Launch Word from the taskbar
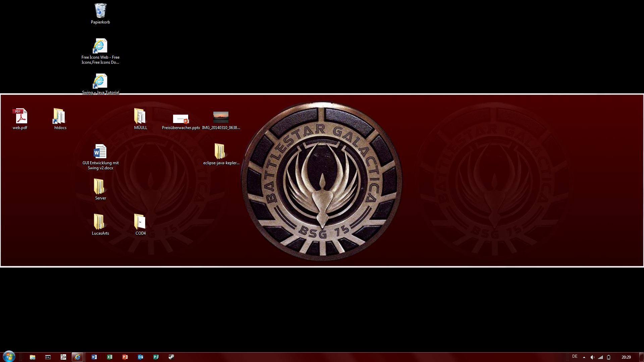The width and height of the screenshot is (644, 362). click(94, 357)
